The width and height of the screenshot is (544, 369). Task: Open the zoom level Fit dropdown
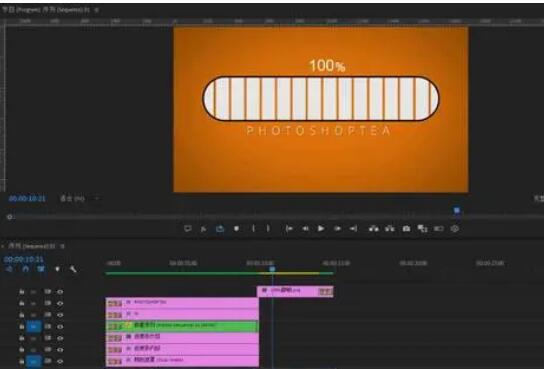pos(80,199)
